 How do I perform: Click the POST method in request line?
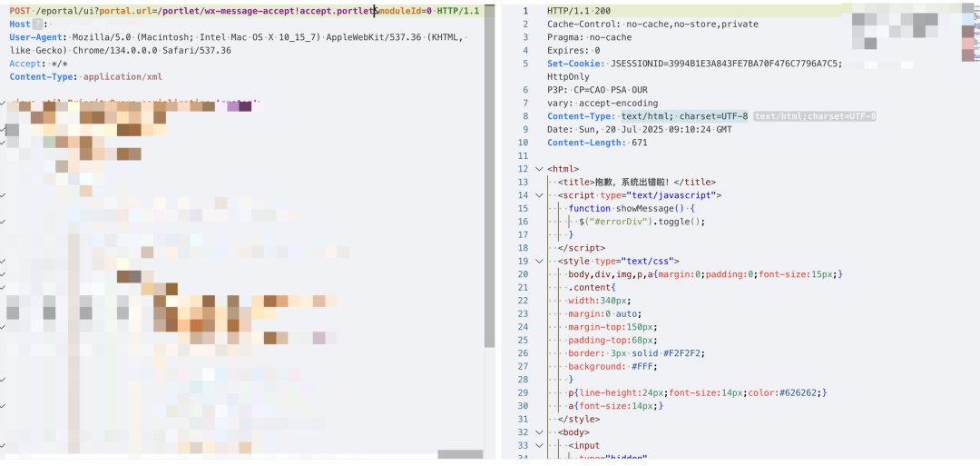coord(21,11)
